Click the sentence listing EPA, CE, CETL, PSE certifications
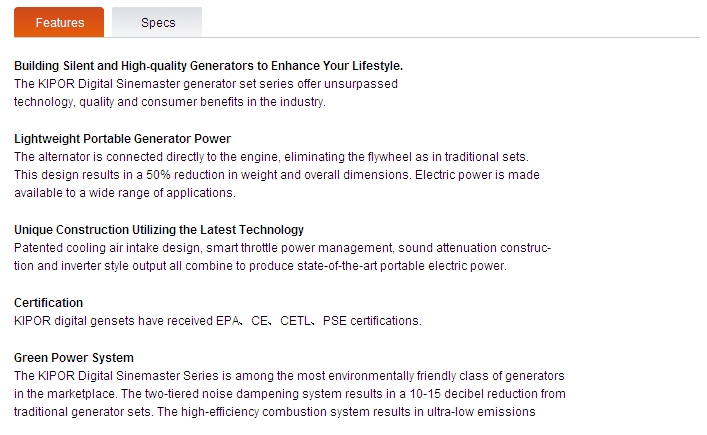 tap(218, 321)
